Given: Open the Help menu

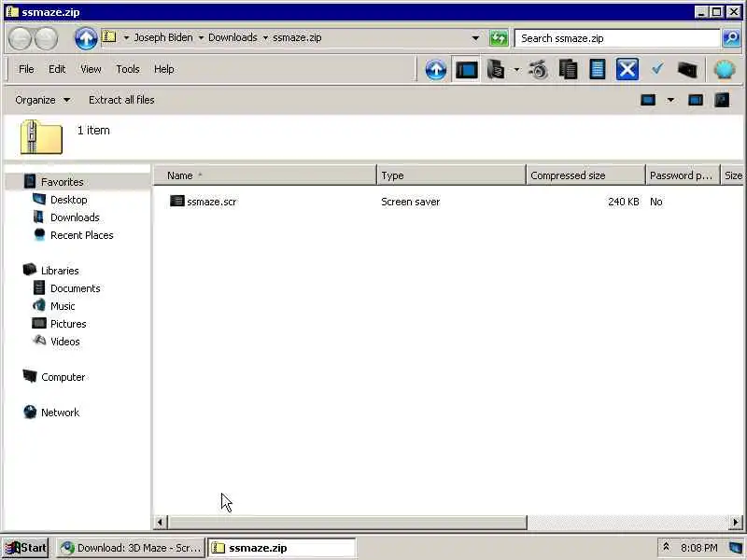Looking at the screenshot, I should [164, 69].
